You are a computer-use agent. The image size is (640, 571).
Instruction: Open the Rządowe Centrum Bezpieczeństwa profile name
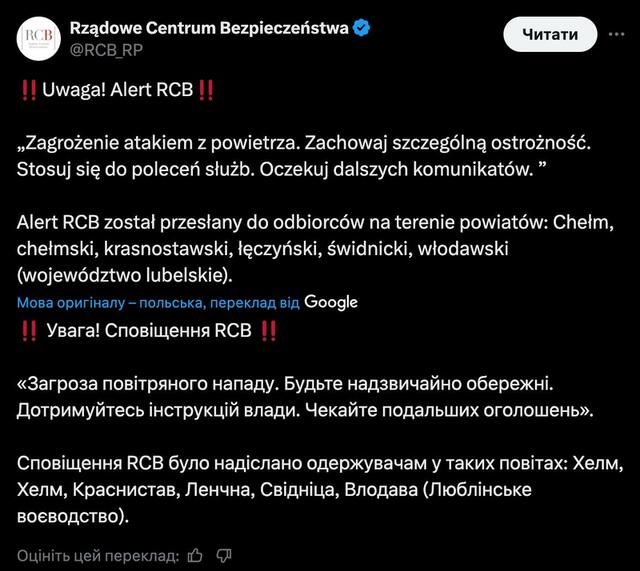[x=209, y=28]
